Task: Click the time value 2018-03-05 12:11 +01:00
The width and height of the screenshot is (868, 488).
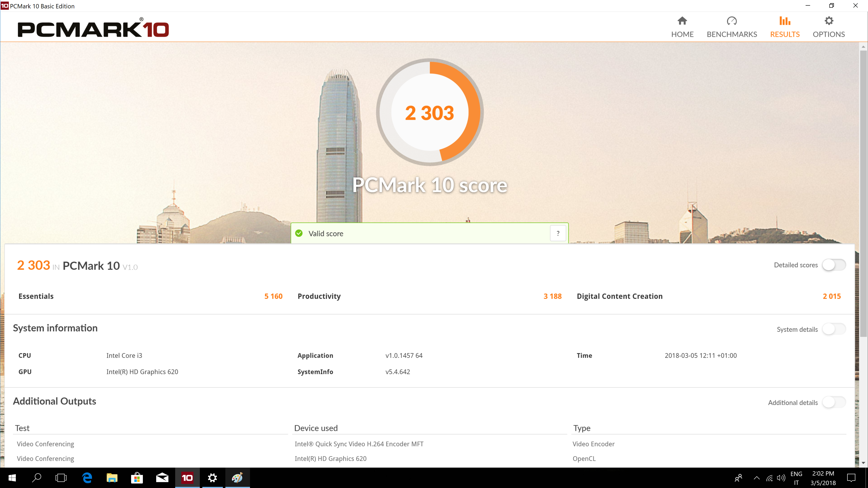Action: pos(701,356)
